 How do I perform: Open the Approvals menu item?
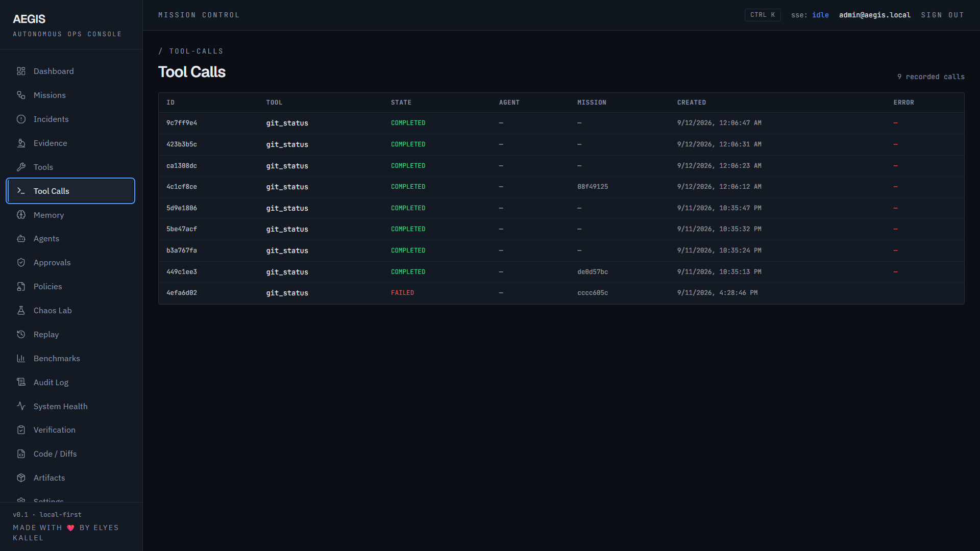pyautogui.click(x=70, y=263)
